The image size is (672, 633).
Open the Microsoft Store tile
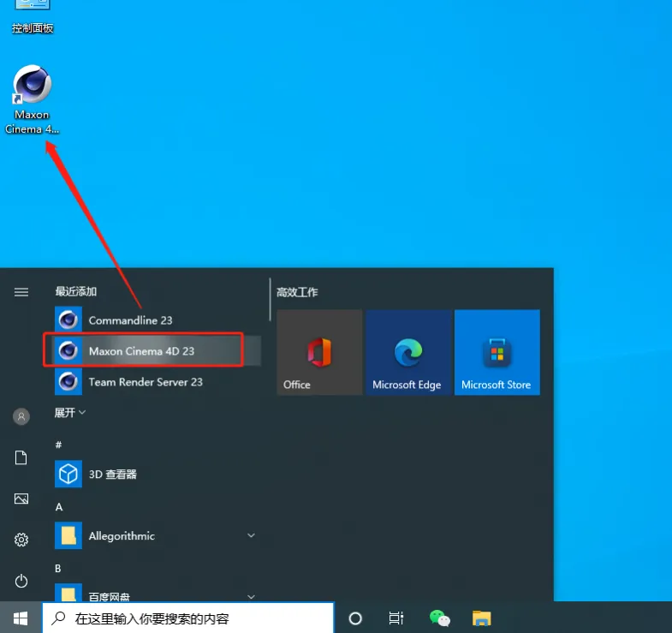tap(497, 353)
